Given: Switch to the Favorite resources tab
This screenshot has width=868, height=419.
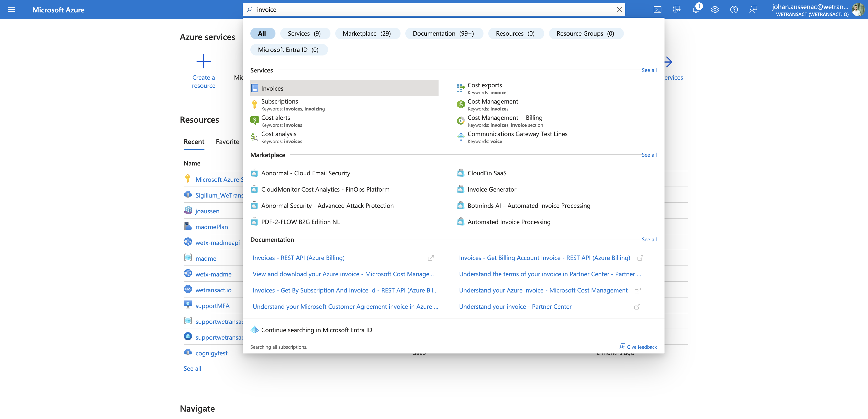Looking at the screenshot, I should pyautogui.click(x=227, y=142).
